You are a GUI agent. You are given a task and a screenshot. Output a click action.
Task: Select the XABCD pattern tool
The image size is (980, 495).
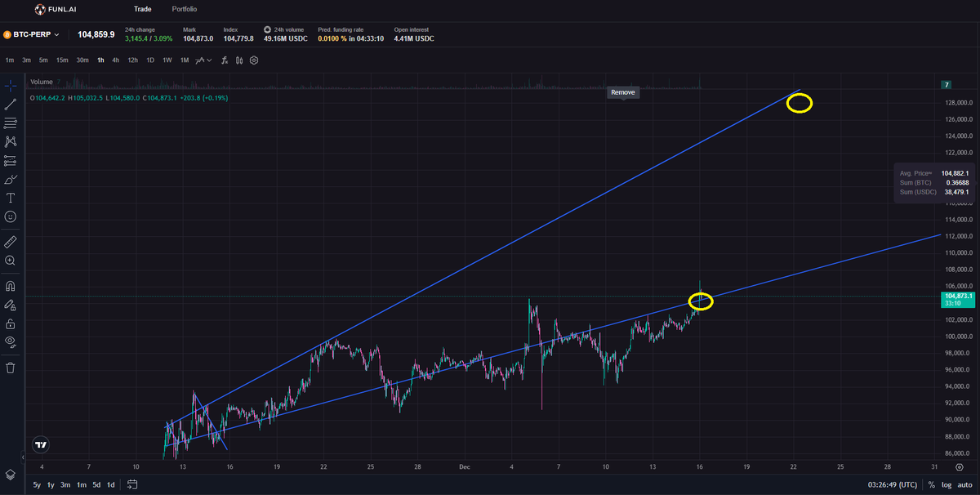[x=10, y=141]
